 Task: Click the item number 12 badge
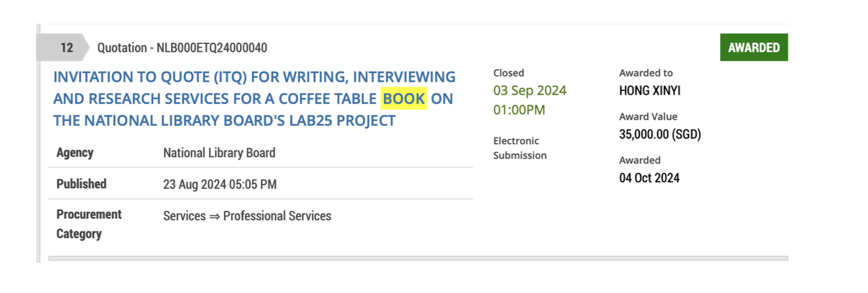[x=66, y=47]
